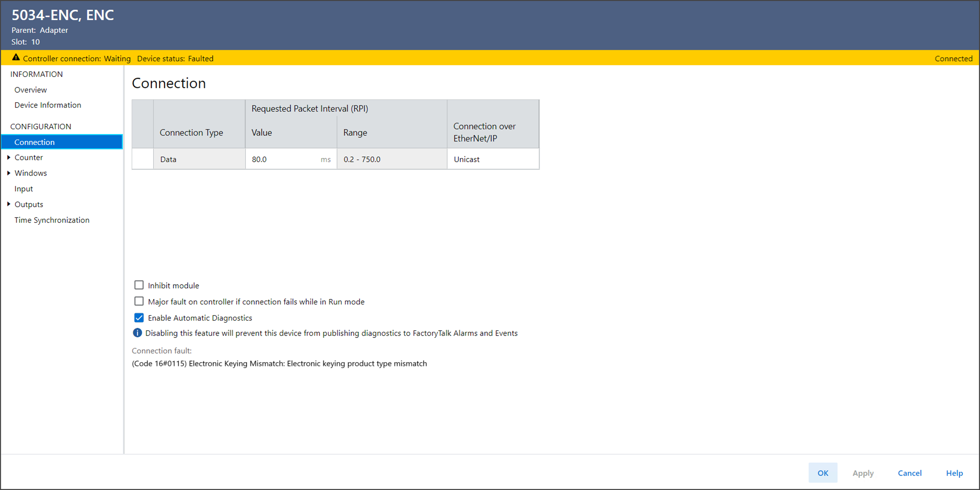
Task: Open Time Synchronization settings
Action: pyautogui.click(x=52, y=220)
